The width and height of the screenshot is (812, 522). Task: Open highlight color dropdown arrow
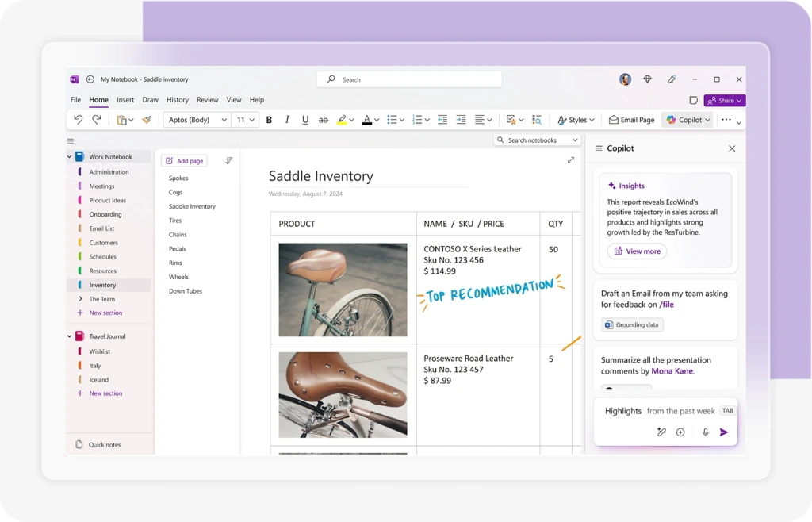pyautogui.click(x=351, y=120)
